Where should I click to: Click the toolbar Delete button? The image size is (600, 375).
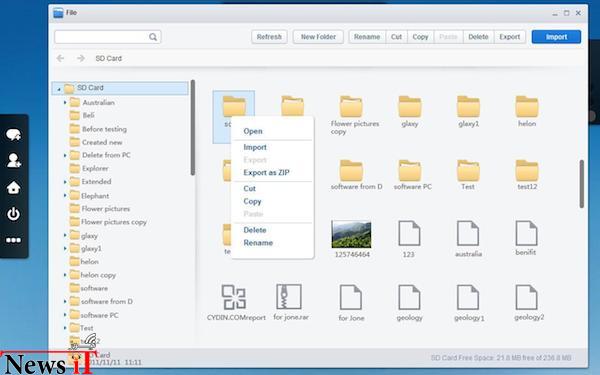point(478,37)
